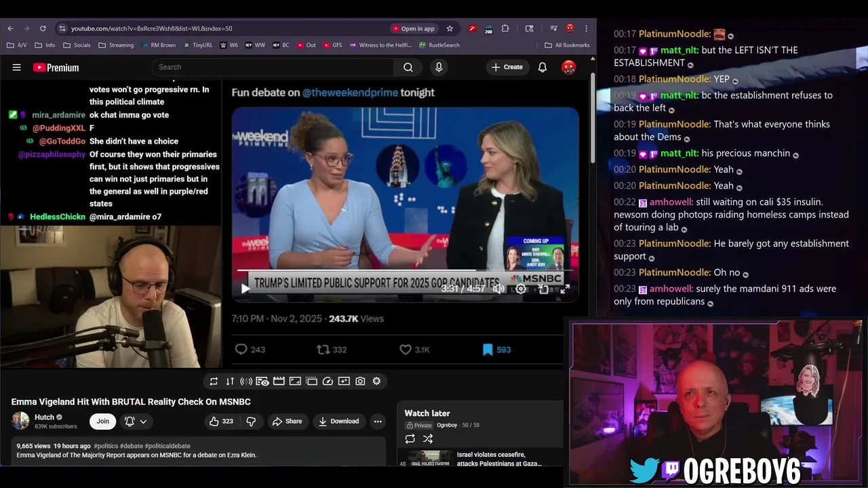
Task: Open RM Brown bookmark
Action: pyautogui.click(x=159, y=45)
